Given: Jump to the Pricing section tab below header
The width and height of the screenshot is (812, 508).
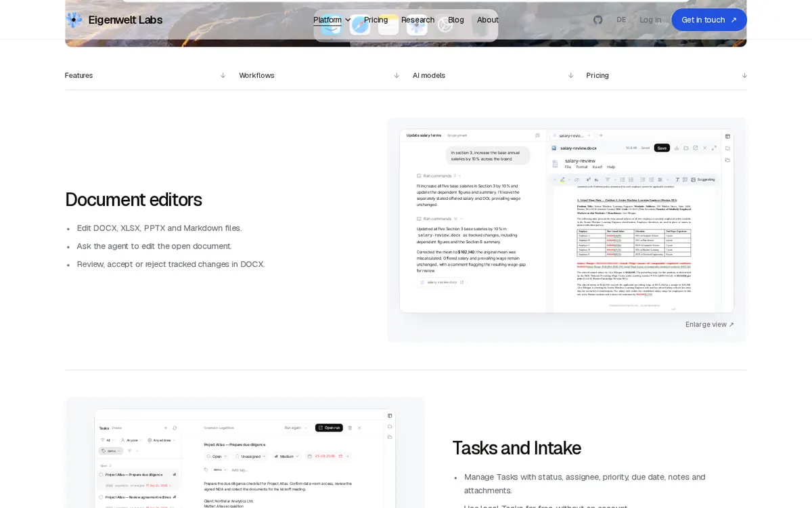Looking at the screenshot, I should click(667, 75).
